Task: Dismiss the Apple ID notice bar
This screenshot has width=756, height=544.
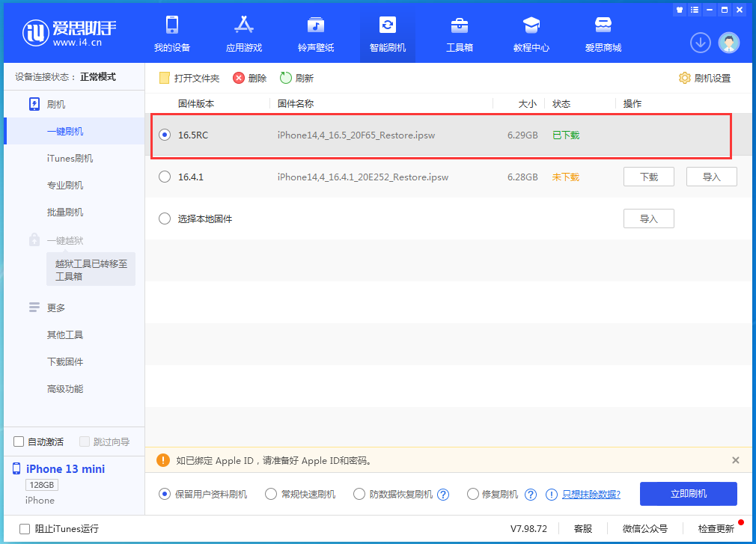Action: [735, 460]
